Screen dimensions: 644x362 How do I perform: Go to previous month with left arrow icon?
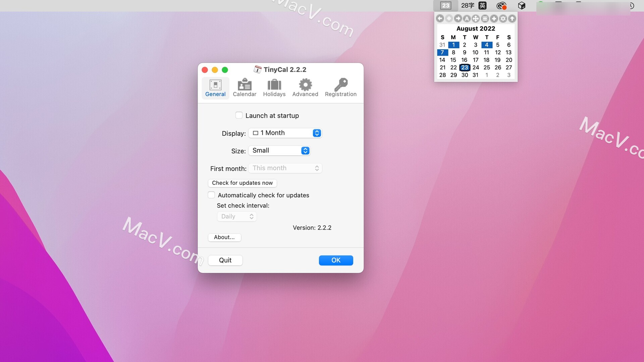[440, 19]
